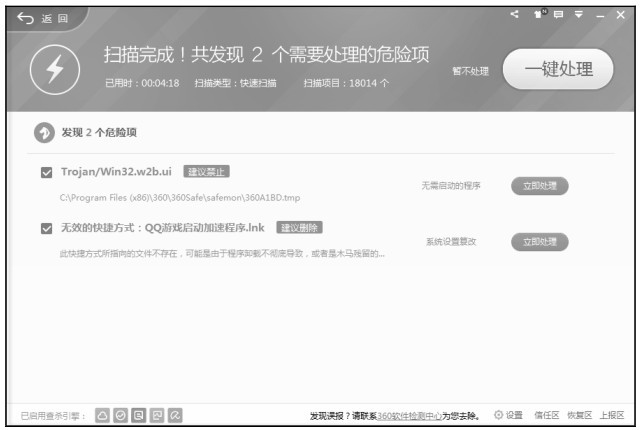The width and height of the screenshot is (640, 430).
Task: Click the fifth scan engine icon
Action: point(175,416)
